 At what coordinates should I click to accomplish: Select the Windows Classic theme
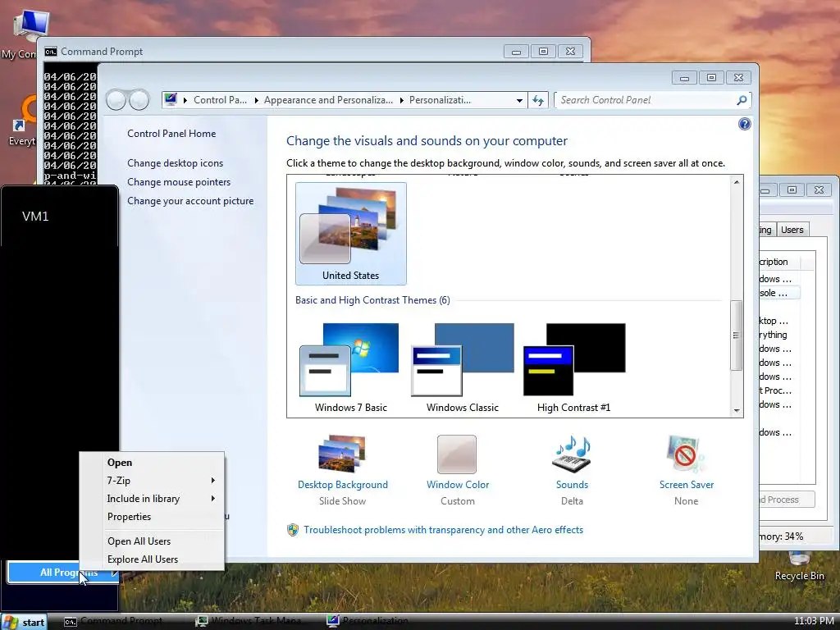(x=463, y=367)
